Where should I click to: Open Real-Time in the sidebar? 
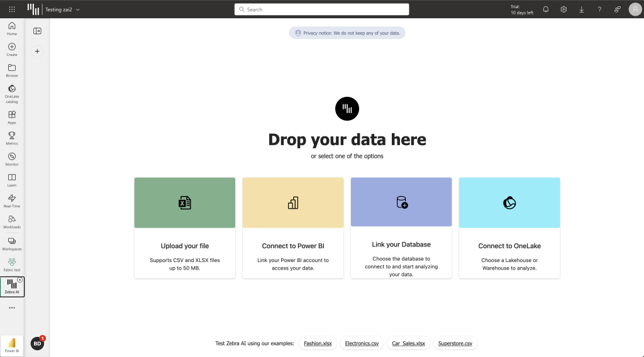tap(12, 201)
